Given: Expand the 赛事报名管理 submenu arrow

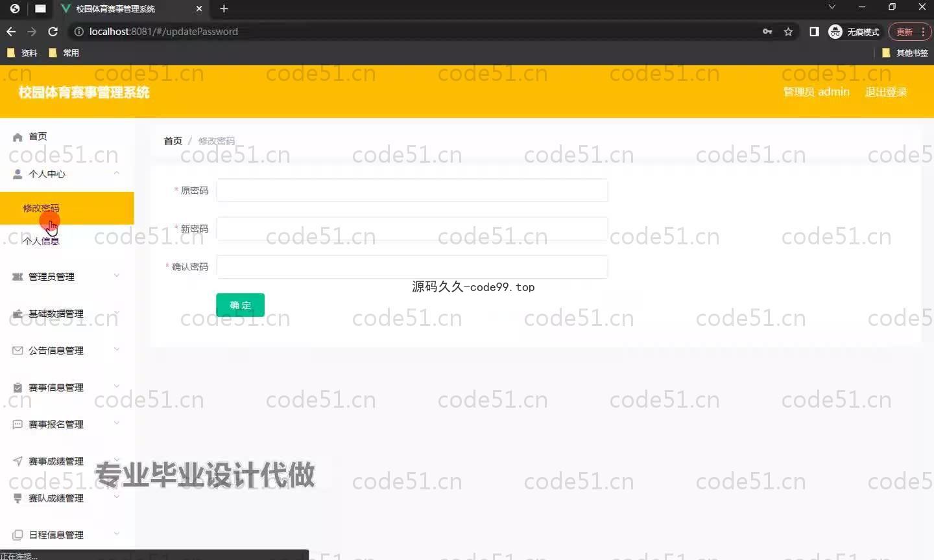Looking at the screenshot, I should 117,423.
